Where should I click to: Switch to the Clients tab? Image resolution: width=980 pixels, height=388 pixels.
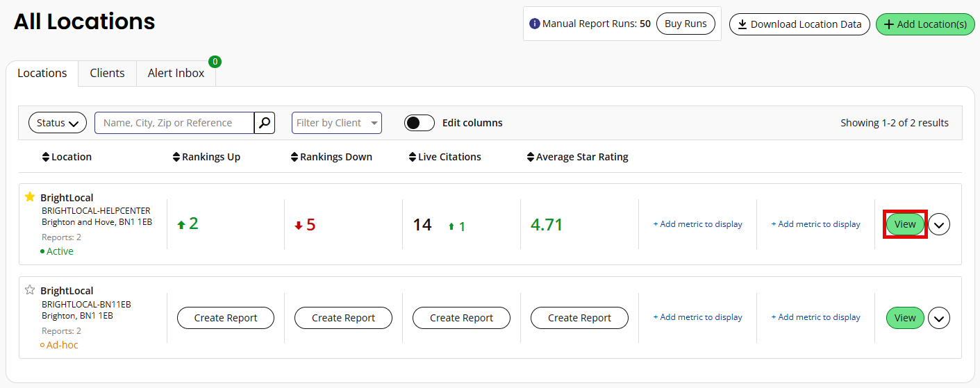(108, 73)
